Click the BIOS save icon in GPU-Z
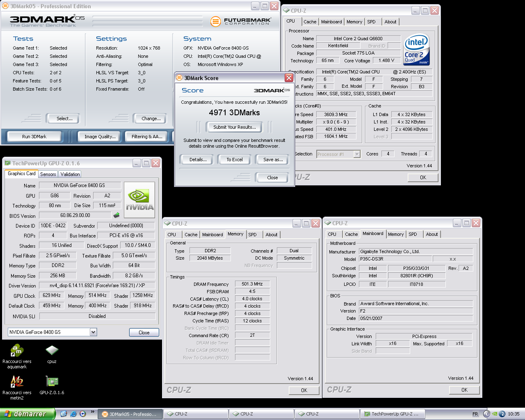 [116, 215]
